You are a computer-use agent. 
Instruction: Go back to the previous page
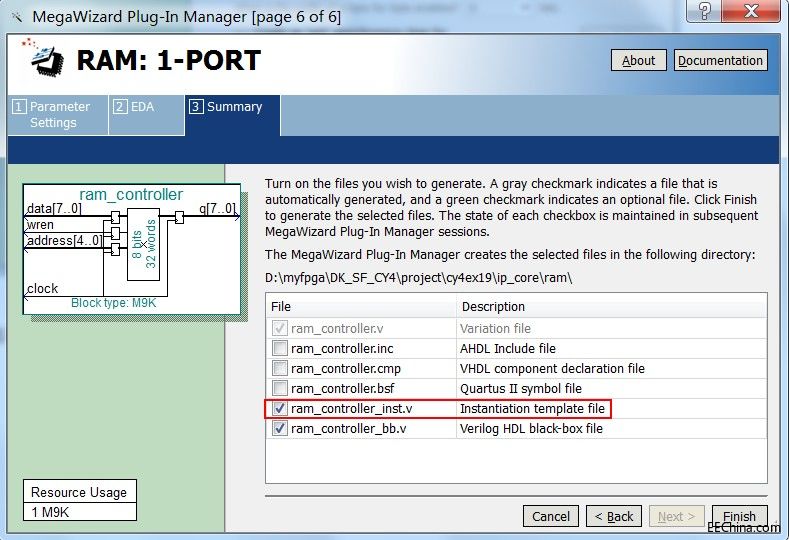614,516
